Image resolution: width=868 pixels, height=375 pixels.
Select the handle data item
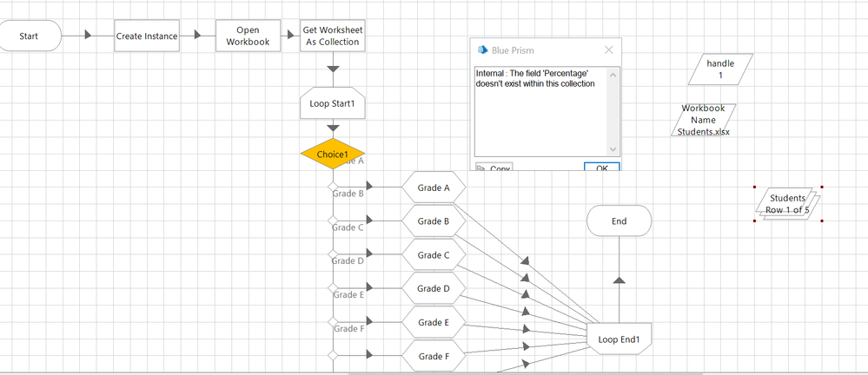720,69
